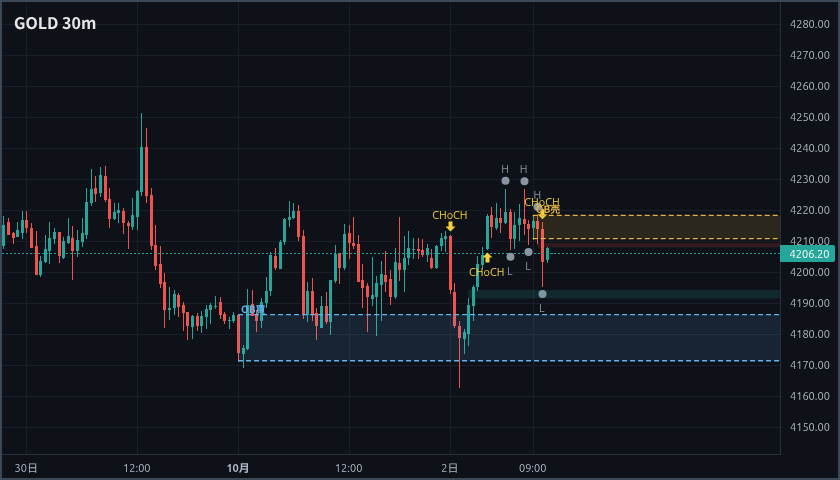The width and height of the screenshot is (840, 480).
Task: Click the OB売 label on orange zone
Action: tap(549, 210)
